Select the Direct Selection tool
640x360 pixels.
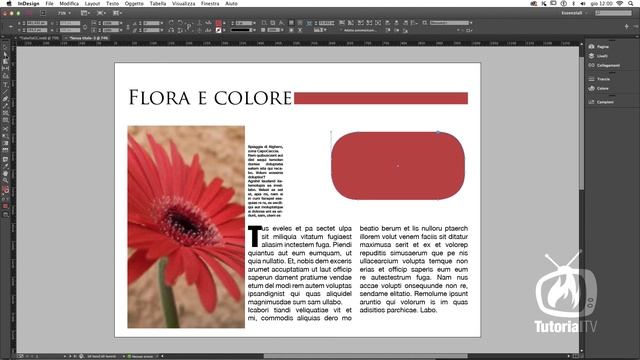[x=5, y=54]
